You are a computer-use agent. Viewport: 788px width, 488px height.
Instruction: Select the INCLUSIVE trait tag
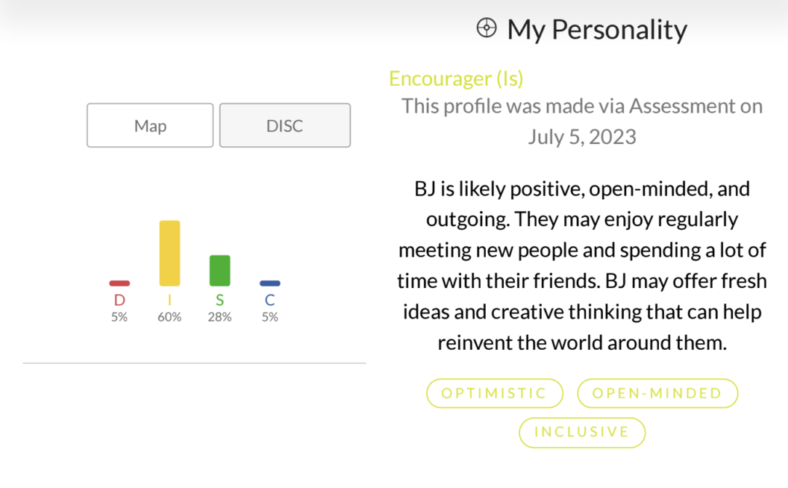pyautogui.click(x=582, y=432)
